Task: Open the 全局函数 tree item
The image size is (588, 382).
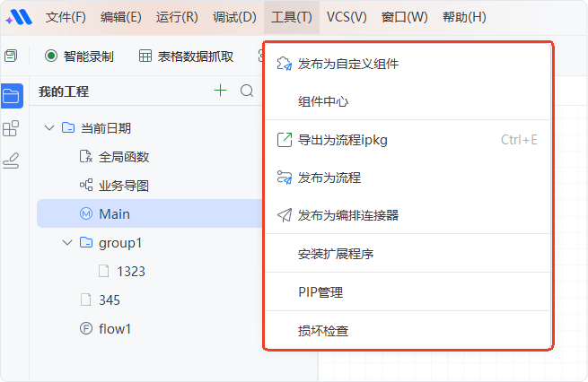Action: pos(123,157)
